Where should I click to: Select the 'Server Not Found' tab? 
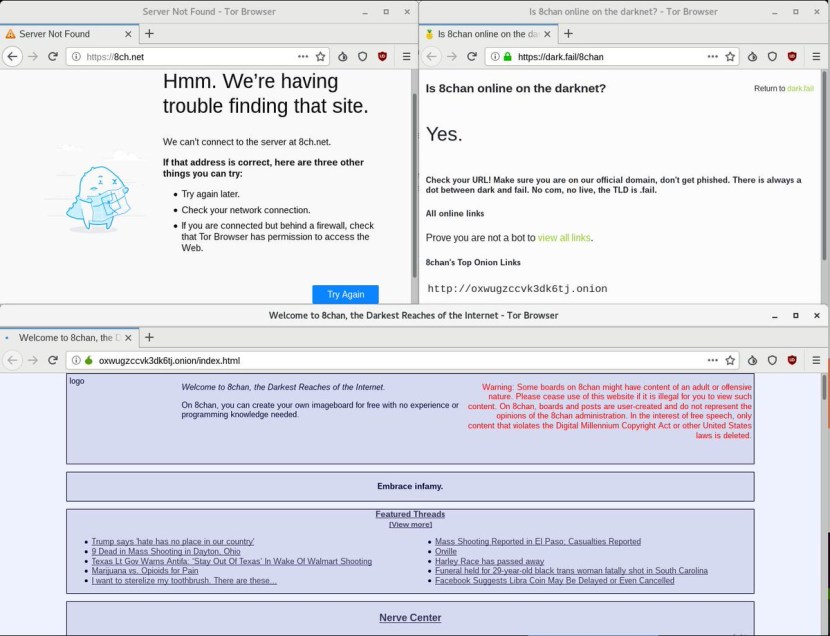[60, 34]
